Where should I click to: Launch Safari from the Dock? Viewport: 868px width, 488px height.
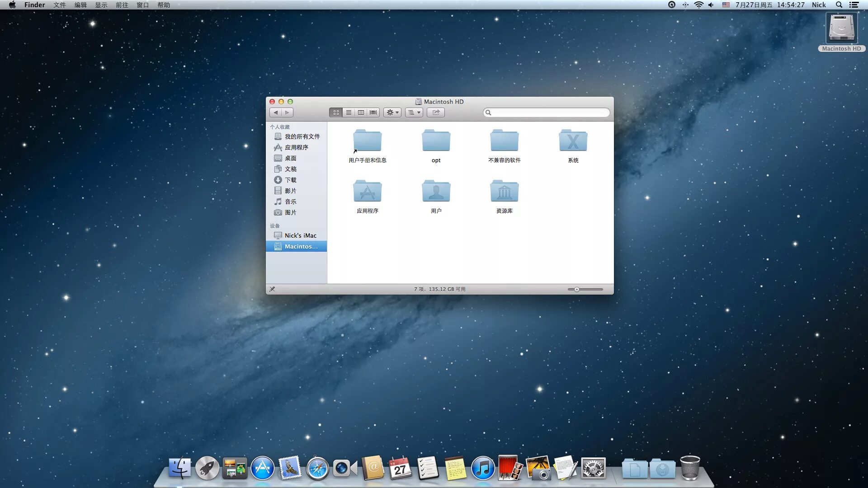(317, 468)
